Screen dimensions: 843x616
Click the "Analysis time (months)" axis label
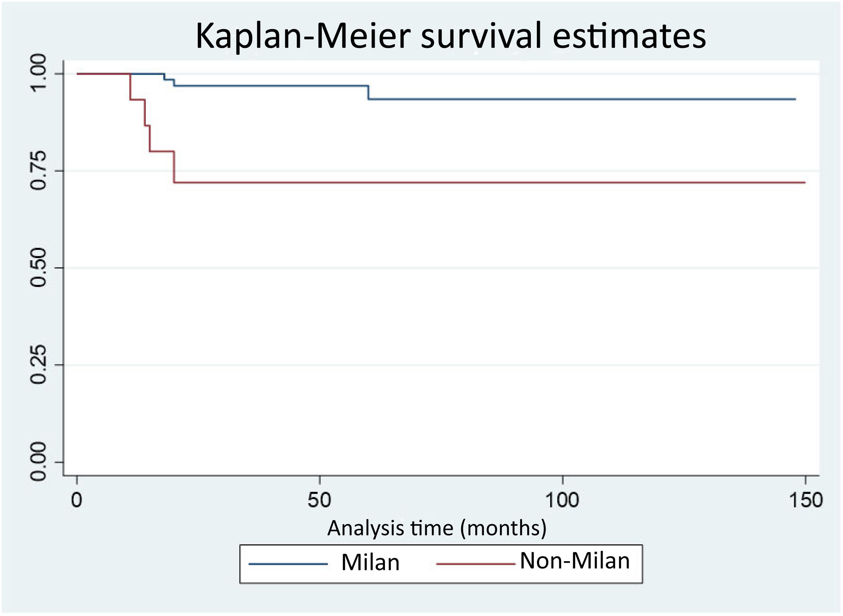(x=437, y=528)
